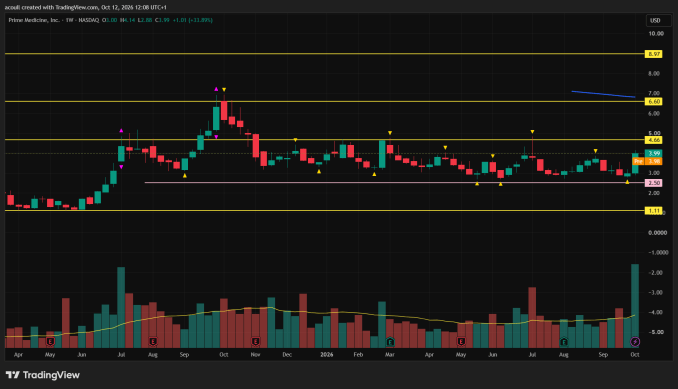Screen dimensions: 678x389
Task: Click the green earnings icon above Mar
Action: tap(390, 342)
